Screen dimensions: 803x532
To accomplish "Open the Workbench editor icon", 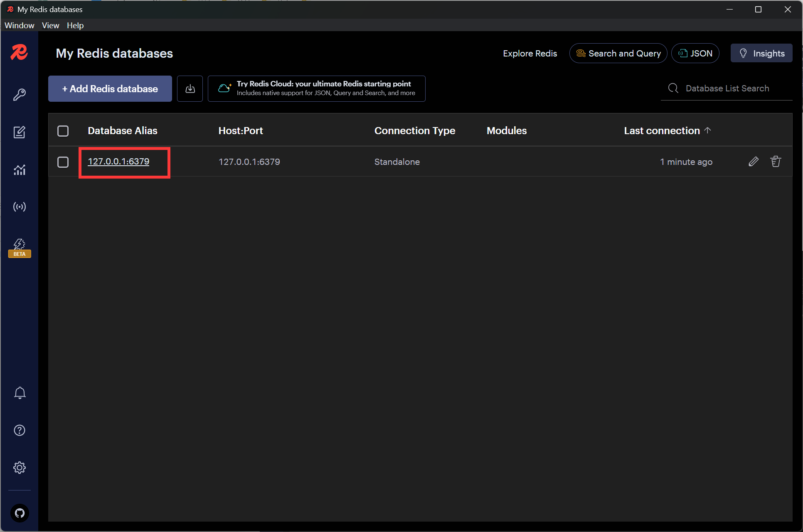I will 20,132.
